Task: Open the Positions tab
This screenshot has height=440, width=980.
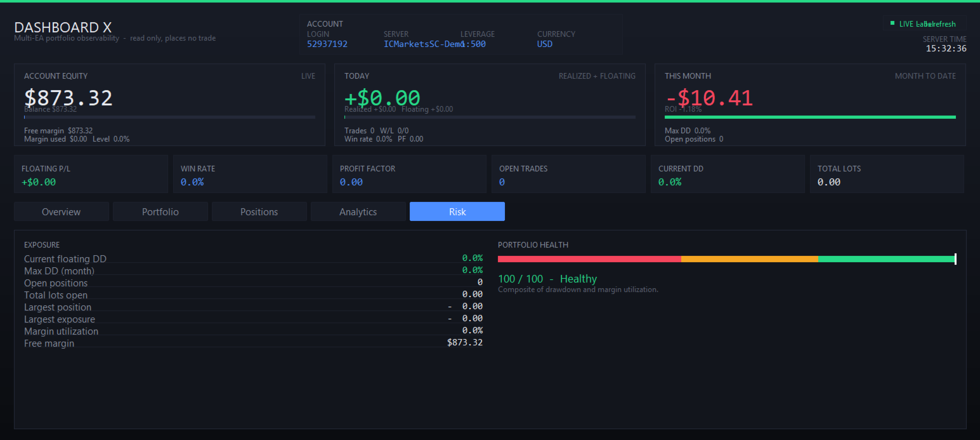Action: 259,211
